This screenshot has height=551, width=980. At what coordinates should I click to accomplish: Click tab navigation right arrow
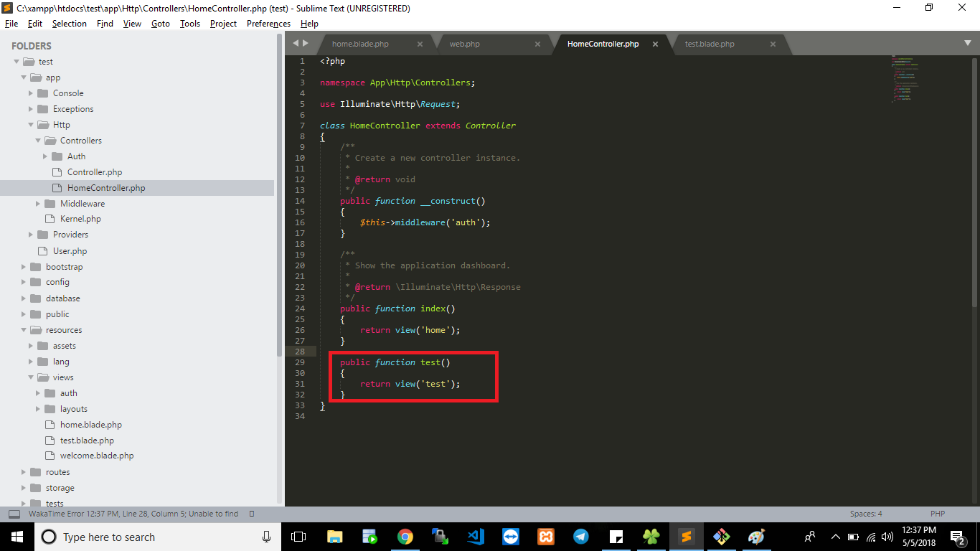pos(305,43)
